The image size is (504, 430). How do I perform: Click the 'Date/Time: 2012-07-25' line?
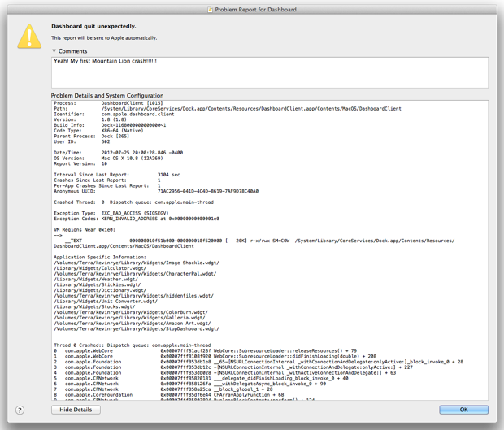[119, 153]
